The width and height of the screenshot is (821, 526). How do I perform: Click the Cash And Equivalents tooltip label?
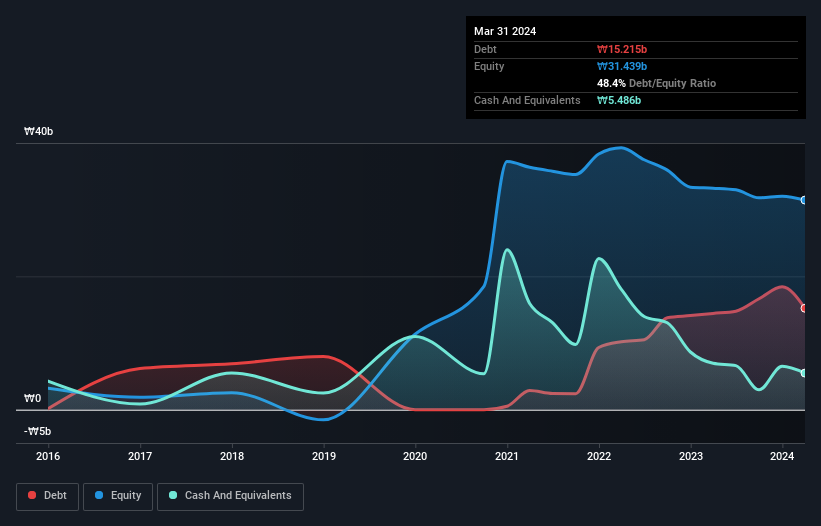pos(527,100)
